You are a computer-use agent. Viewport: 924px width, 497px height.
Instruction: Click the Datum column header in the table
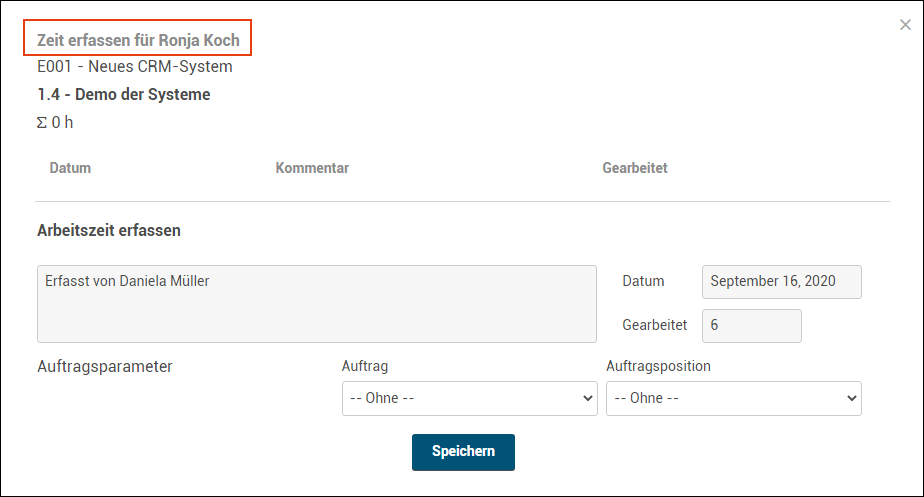click(x=70, y=168)
